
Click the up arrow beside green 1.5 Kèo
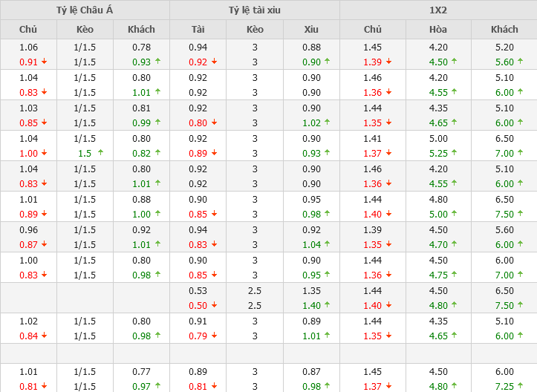(100, 153)
